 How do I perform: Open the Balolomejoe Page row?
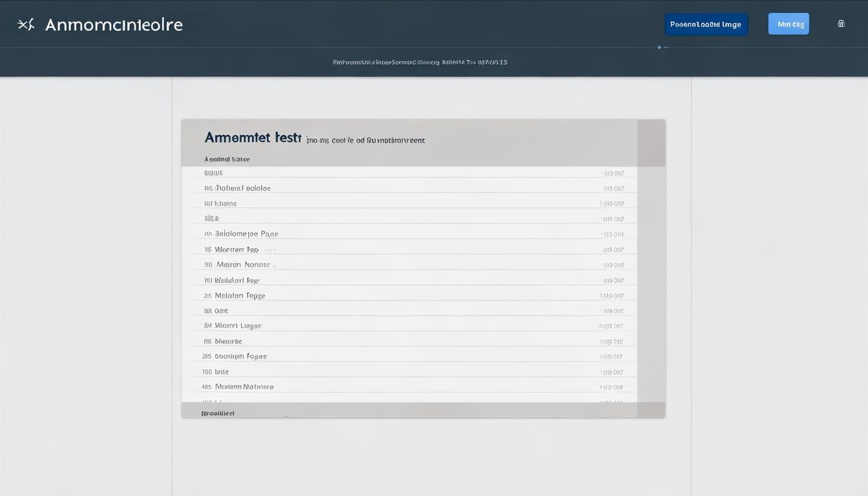click(x=246, y=234)
